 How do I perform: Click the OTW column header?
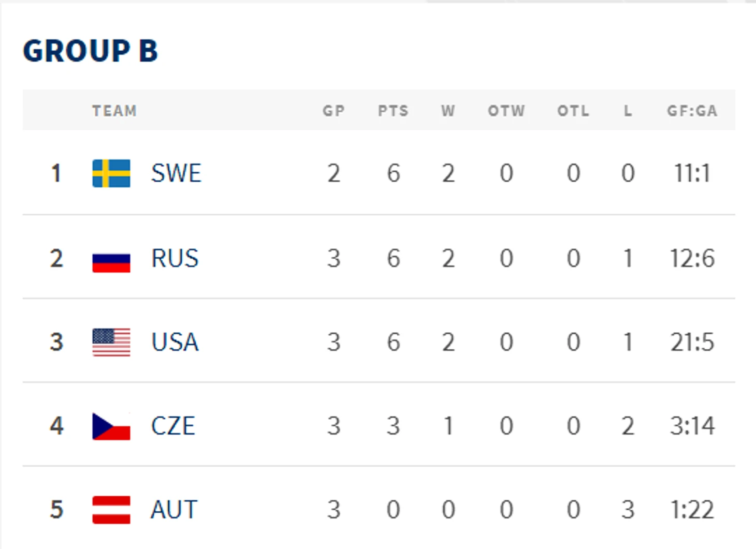click(x=506, y=111)
